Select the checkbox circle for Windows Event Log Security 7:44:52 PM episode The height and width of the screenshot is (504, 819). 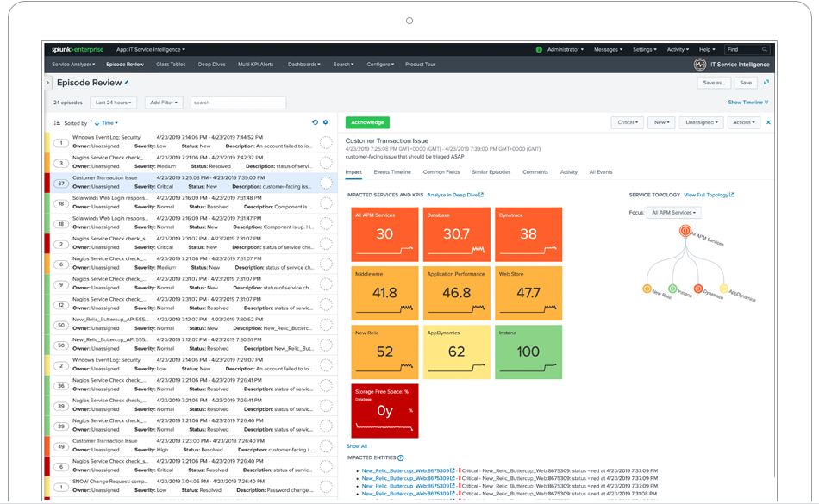(x=326, y=142)
